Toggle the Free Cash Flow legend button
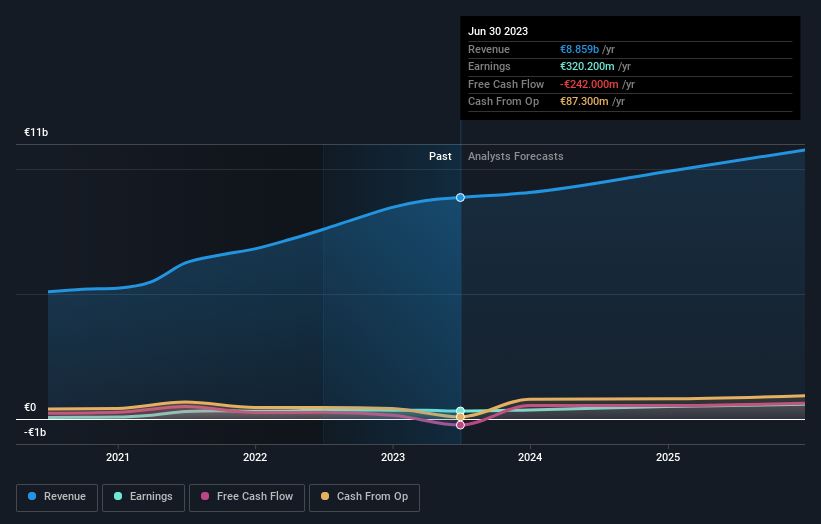821x524 pixels. click(247, 497)
